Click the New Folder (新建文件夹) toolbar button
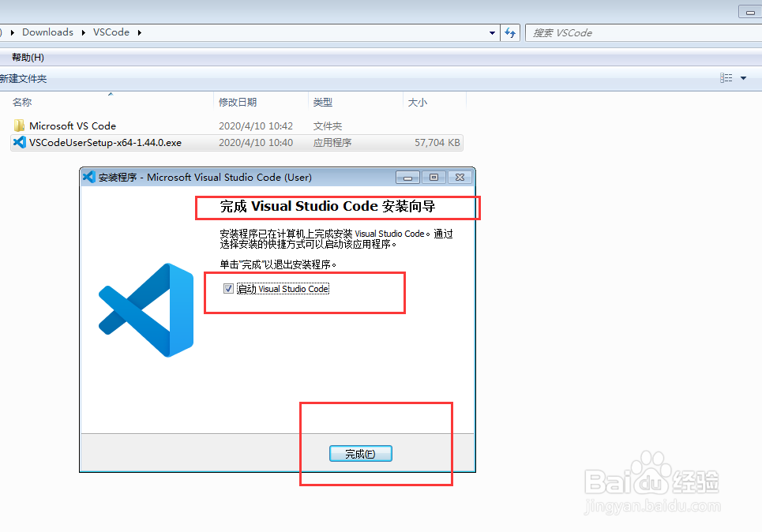Screen dimensions: 762x532 coord(23,79)
